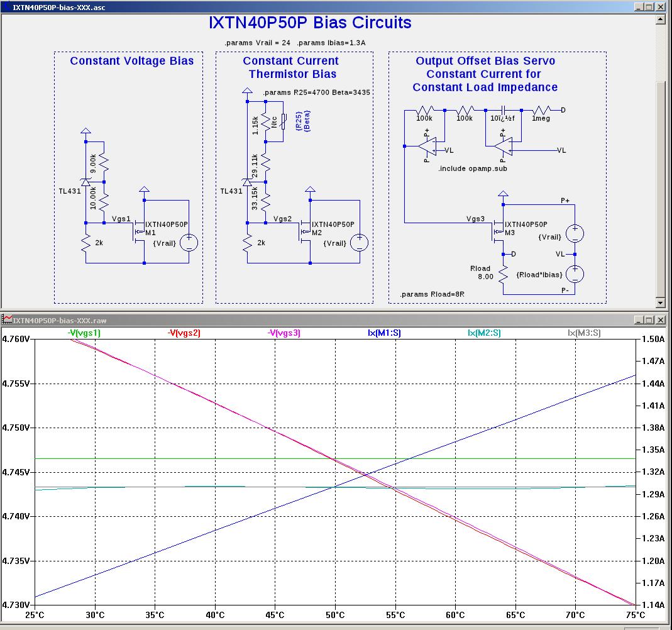Click the 25°C temperature axis label
This screenshot has width=672, height=630.
point(35,615)
